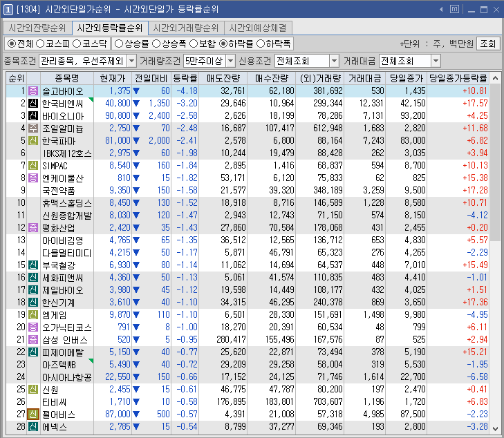Click the 증 badge icon next to 엔케이물산
Viewport: 504px width, 438px height.
coord(33,178)
